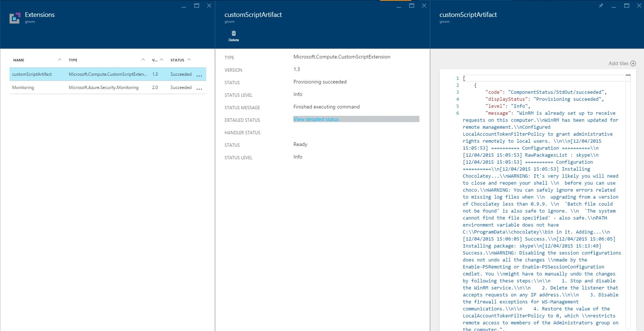Close the middle customScriptArtifact blade
This screenshot has width=644, height=331.
pos(424,6)
